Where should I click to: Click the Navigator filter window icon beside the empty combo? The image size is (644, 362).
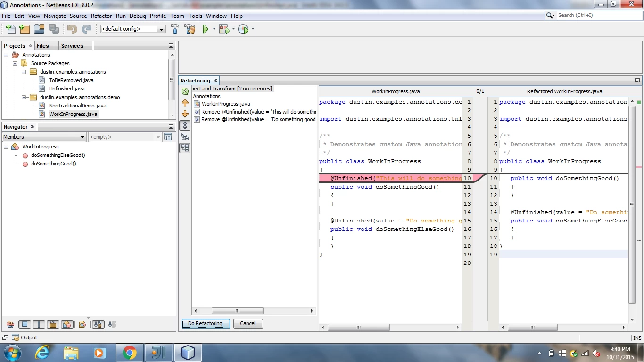coord(168,137)
